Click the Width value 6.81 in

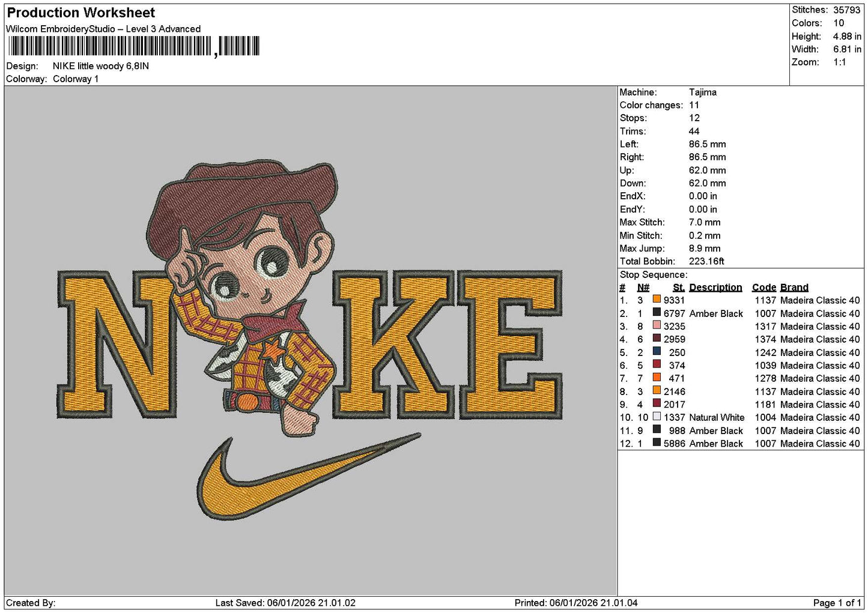point(847,49)
